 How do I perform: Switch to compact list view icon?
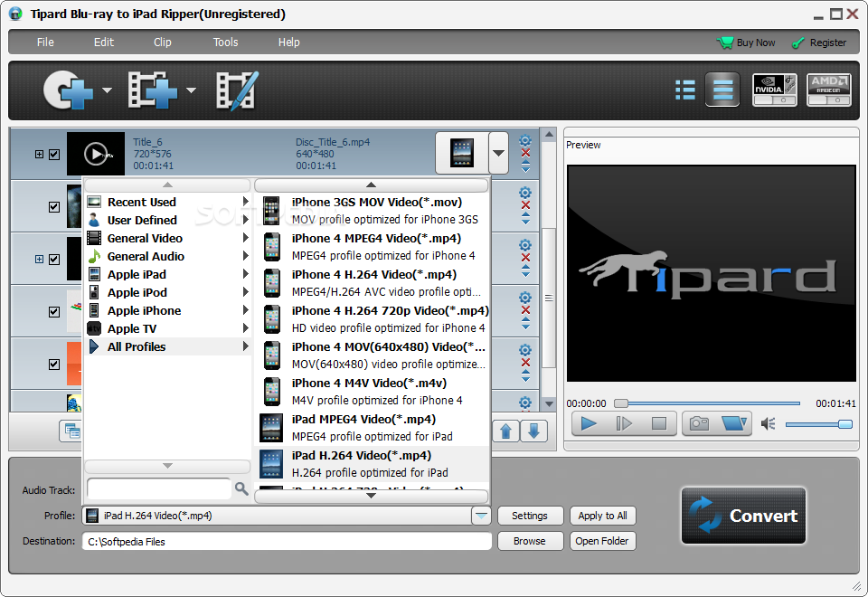(x=685, y=90)
